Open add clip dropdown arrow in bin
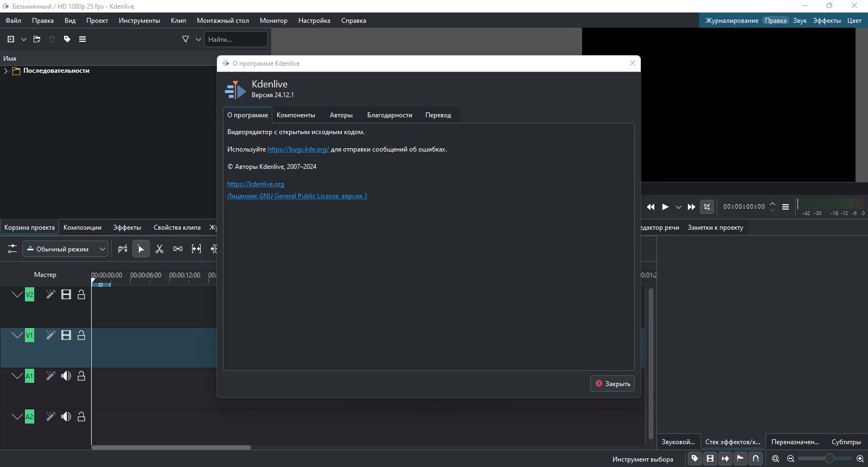Image resolution: width=868 pixels, height=467 pixels. [24, 39]
